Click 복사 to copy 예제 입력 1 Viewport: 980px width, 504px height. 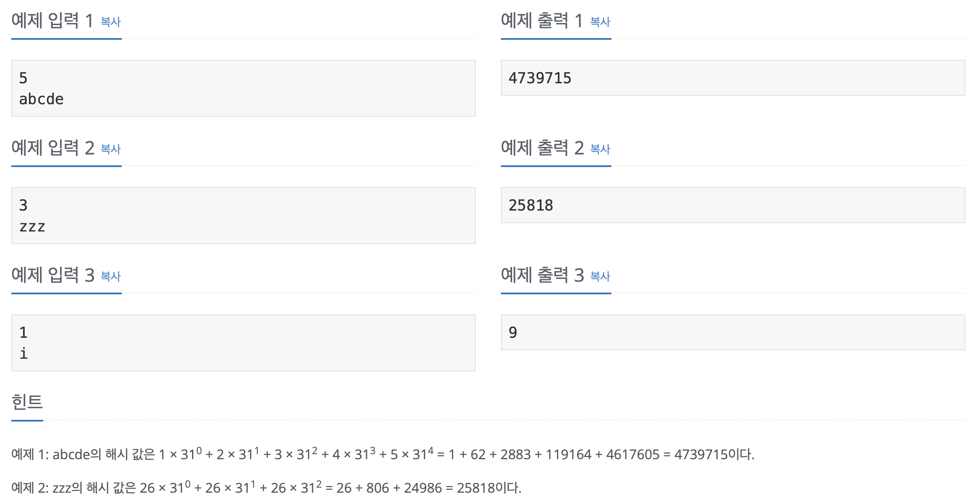[110, 23]
